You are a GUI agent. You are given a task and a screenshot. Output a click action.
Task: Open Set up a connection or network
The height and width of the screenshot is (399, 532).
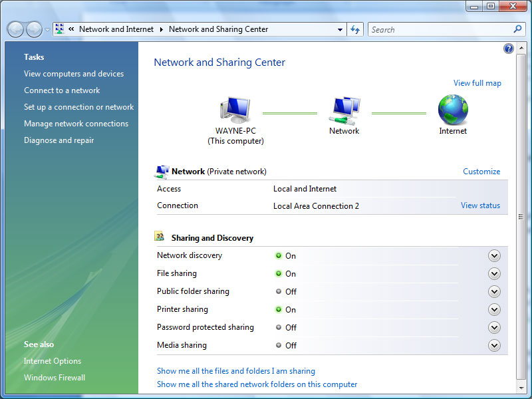tap(79, 107)
